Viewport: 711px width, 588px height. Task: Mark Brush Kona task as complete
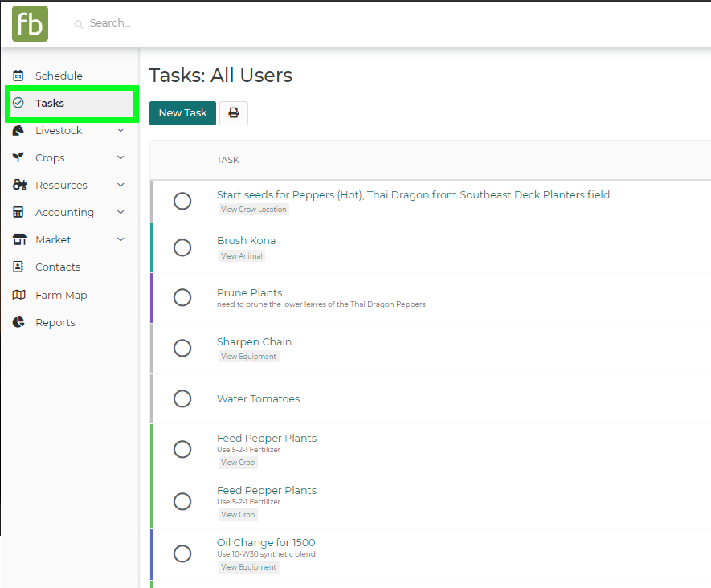(x=182, y=247)
